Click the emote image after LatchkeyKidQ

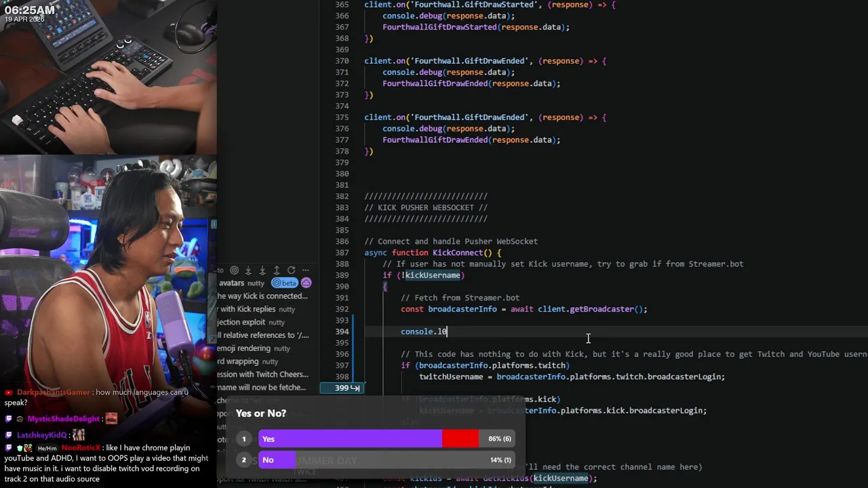pos(79,435)
